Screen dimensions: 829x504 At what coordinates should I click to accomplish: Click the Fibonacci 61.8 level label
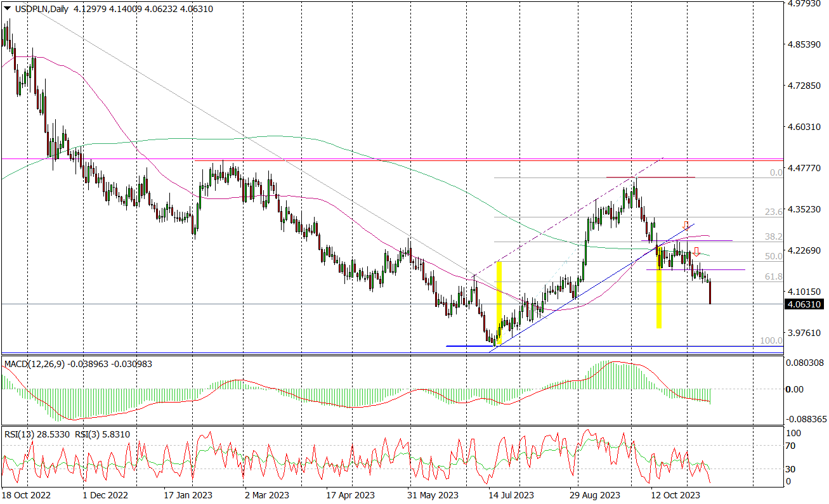(x=774, y=277)
